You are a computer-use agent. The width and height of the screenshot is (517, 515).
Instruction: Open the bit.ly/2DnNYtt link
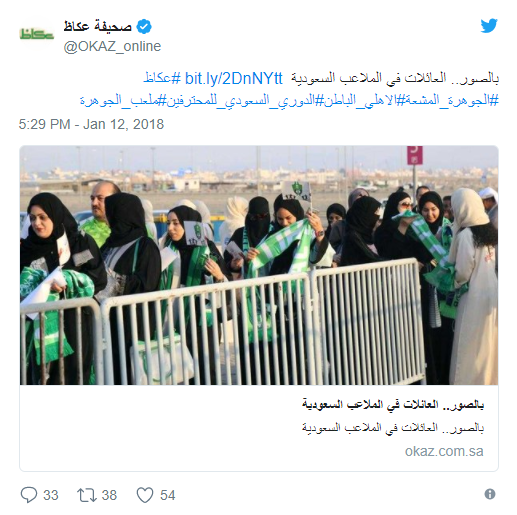tap(234, 79)
